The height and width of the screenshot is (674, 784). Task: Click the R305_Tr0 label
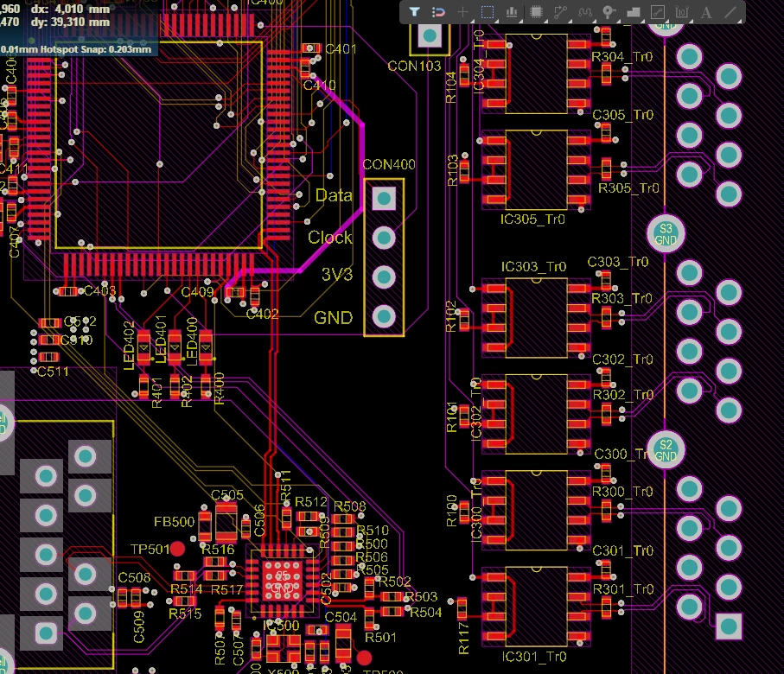[x=628, y=188]
